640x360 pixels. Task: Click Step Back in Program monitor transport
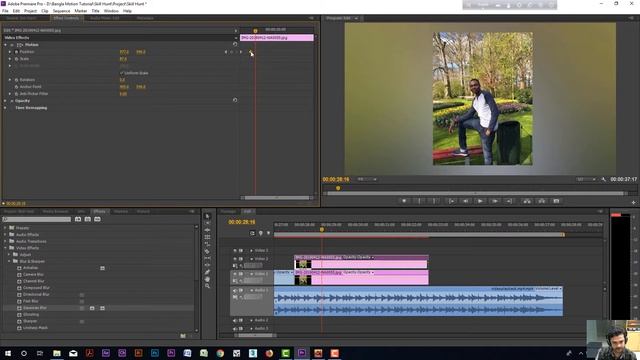click(x=465, y=201)
